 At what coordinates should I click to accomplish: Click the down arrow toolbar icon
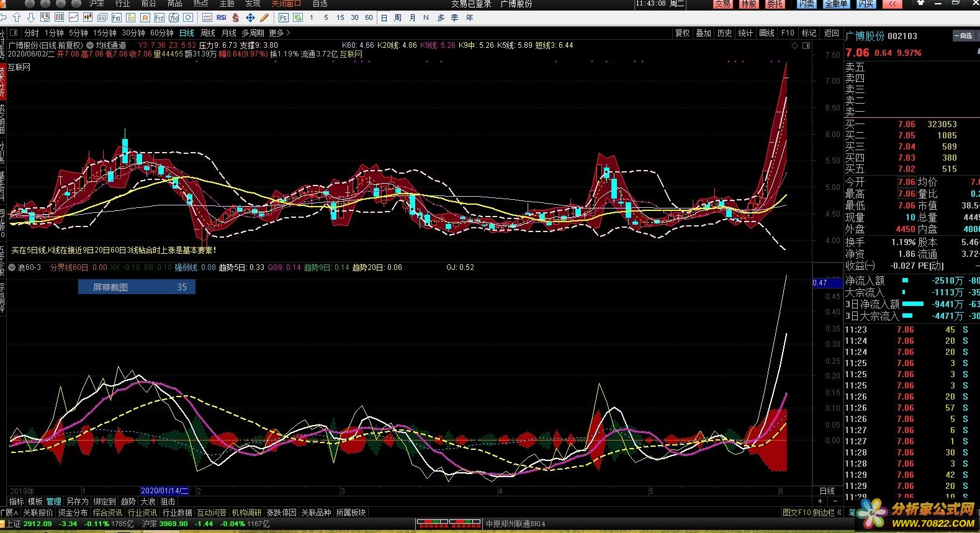[x=31, y=17]
